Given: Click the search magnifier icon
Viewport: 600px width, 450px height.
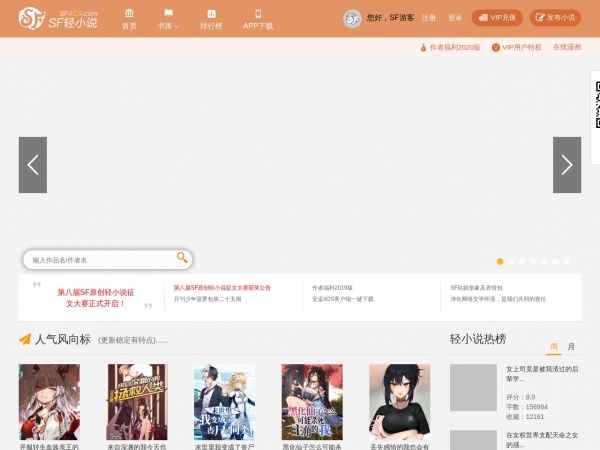Looking at the screenshot, I should coord(182,258).
